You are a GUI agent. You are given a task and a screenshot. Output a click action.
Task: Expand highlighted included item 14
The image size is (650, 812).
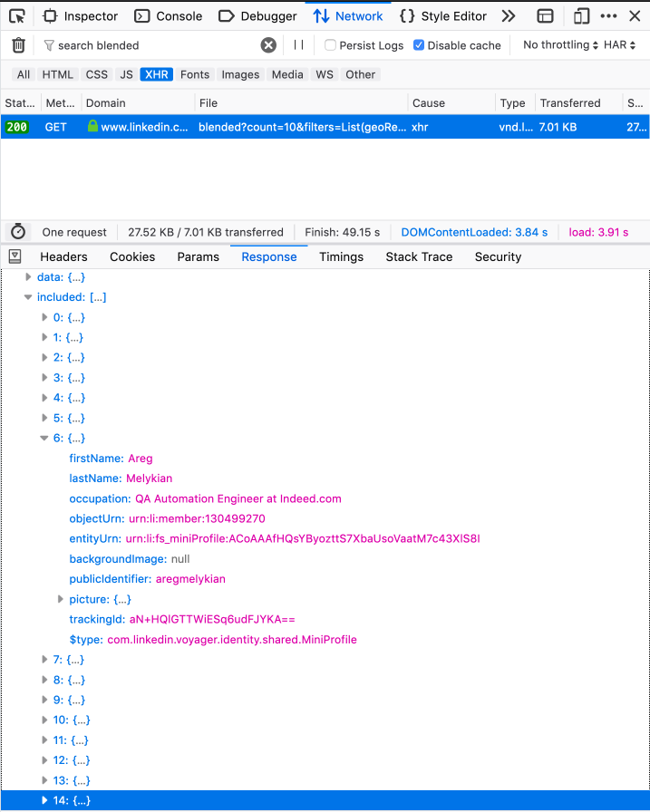click(44, 800)
